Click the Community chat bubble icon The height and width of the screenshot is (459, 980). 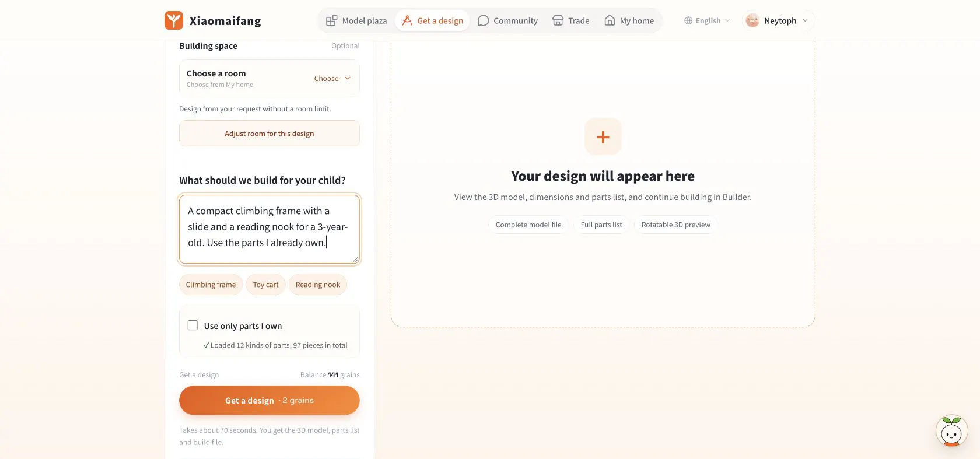click(483, 20)
